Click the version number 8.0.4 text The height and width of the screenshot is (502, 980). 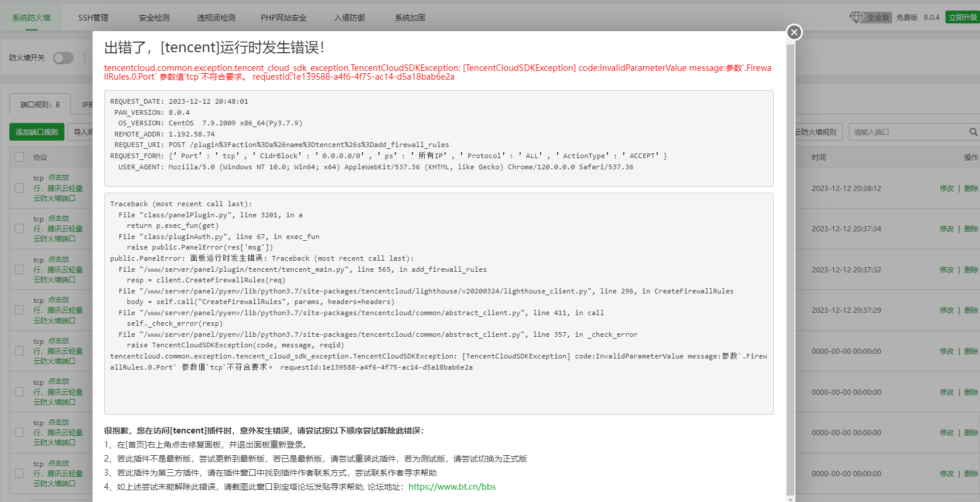[x=931, y=18]
